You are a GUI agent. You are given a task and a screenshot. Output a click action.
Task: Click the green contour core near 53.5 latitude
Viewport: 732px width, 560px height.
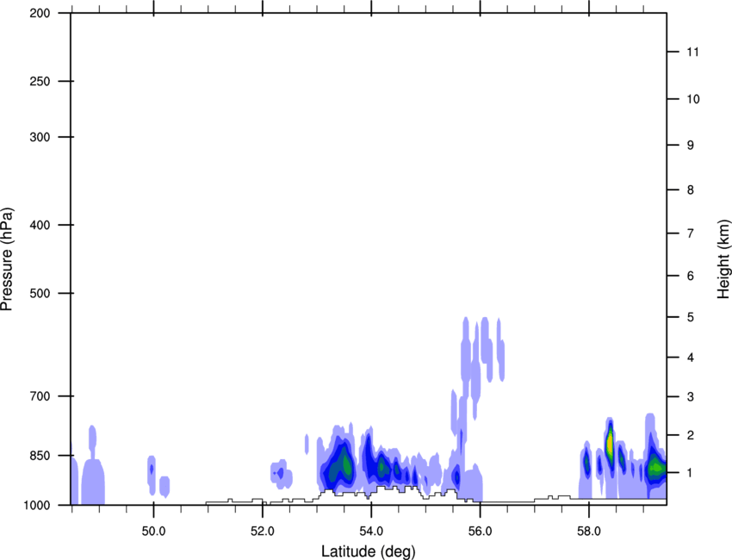(x=347, y=464)
